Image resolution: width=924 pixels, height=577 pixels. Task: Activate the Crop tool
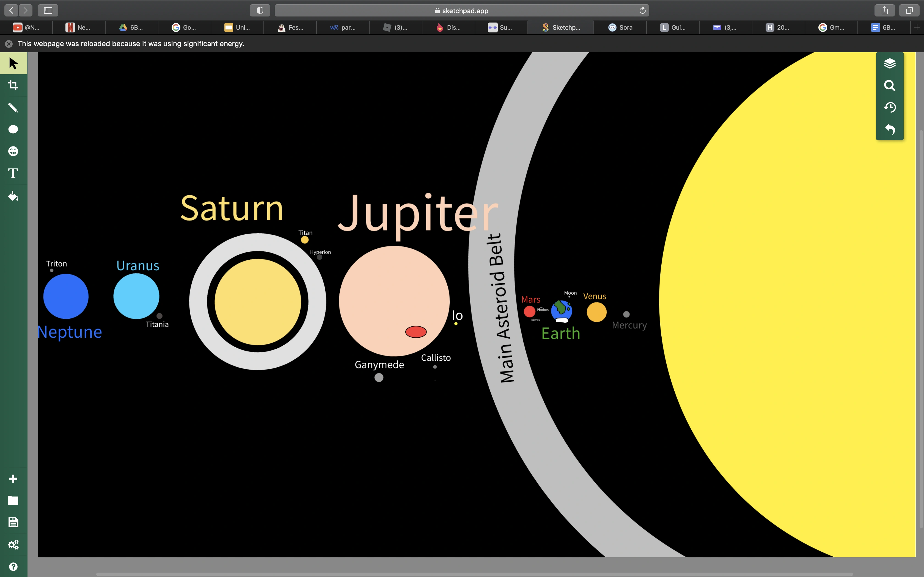click(13, 85)
